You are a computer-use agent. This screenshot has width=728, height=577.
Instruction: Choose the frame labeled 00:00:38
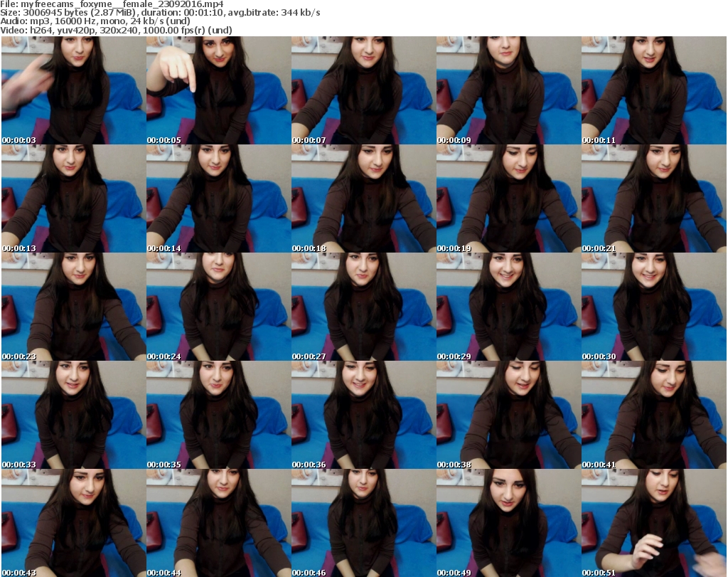point(509,415)
